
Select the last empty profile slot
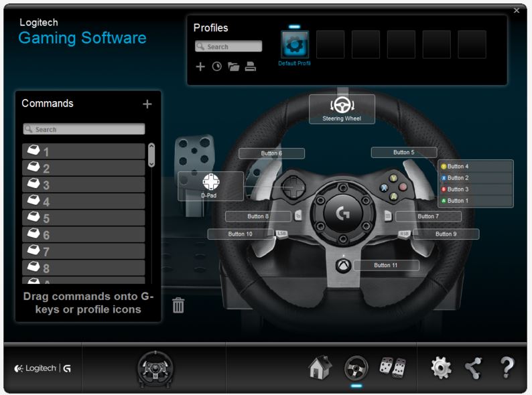[472, 44]
